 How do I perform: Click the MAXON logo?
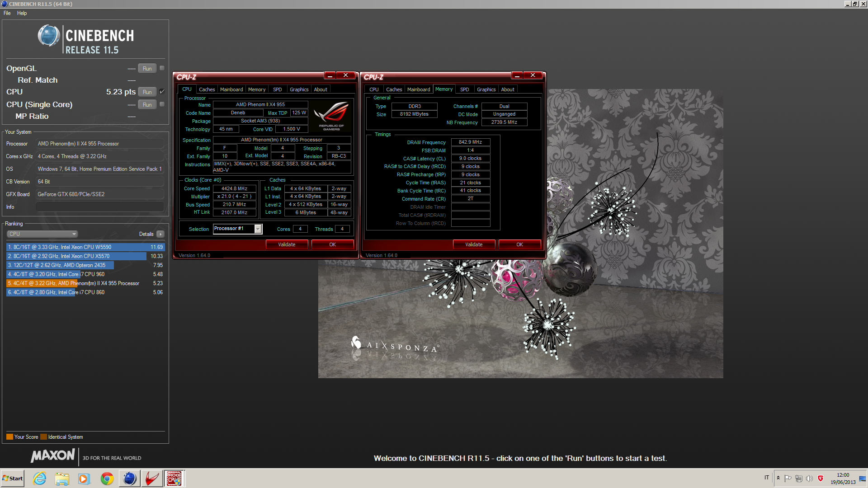[53, 456]
